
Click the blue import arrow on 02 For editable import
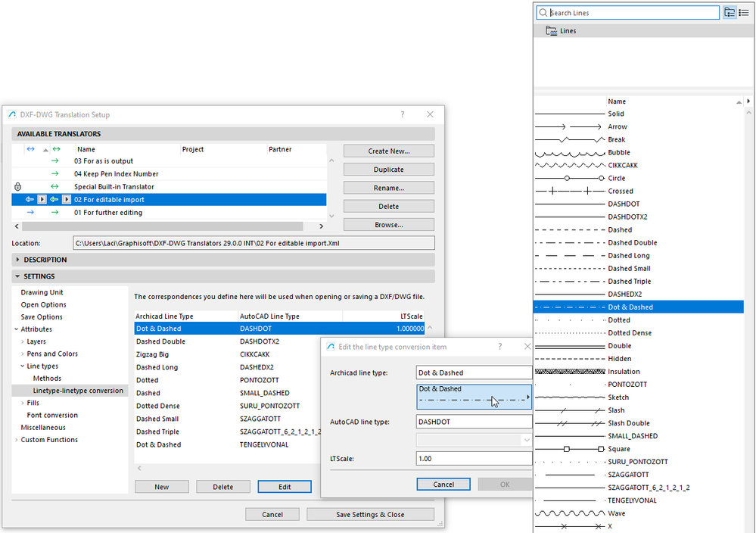(x=30, y=199)
